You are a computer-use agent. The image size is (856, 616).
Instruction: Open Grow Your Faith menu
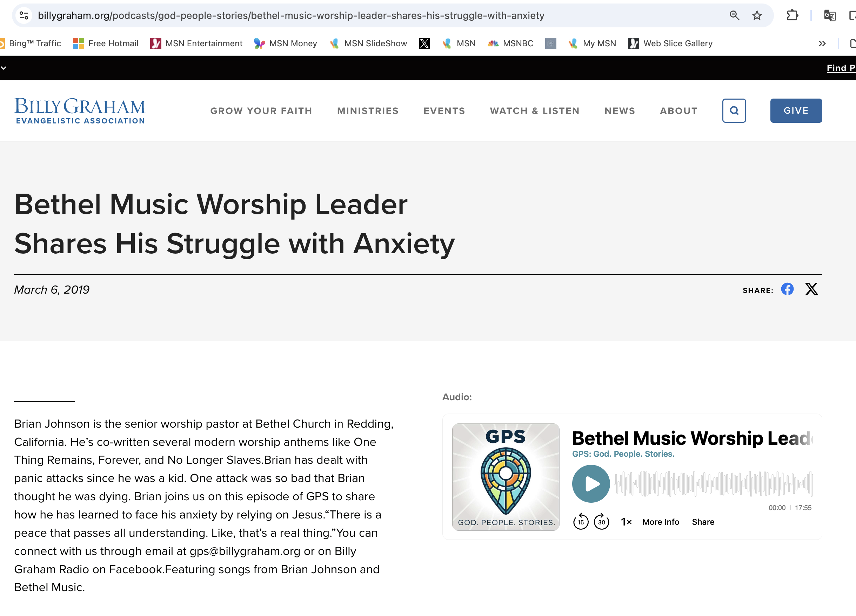pos(261,111)
